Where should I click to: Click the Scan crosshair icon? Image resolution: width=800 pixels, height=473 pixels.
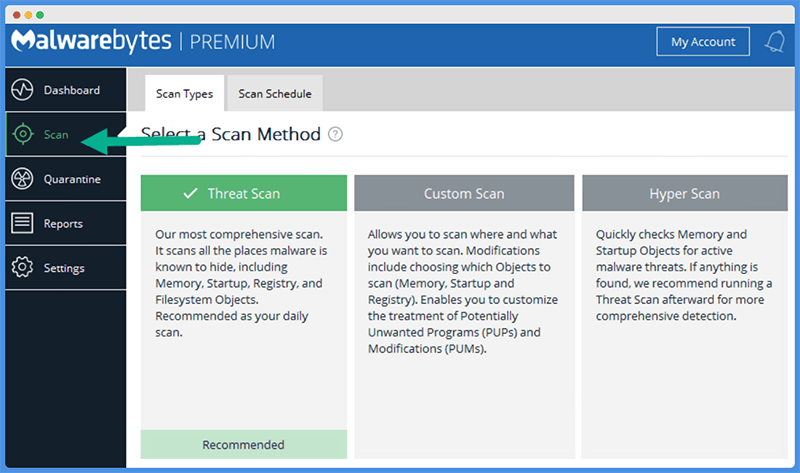click(x=23, y=134)
